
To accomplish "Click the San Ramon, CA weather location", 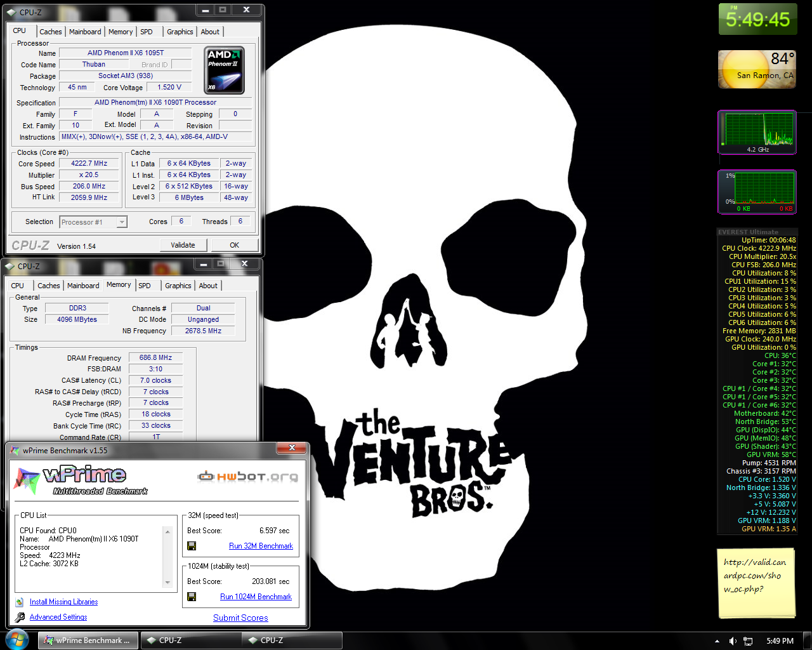I will (765, 75).
